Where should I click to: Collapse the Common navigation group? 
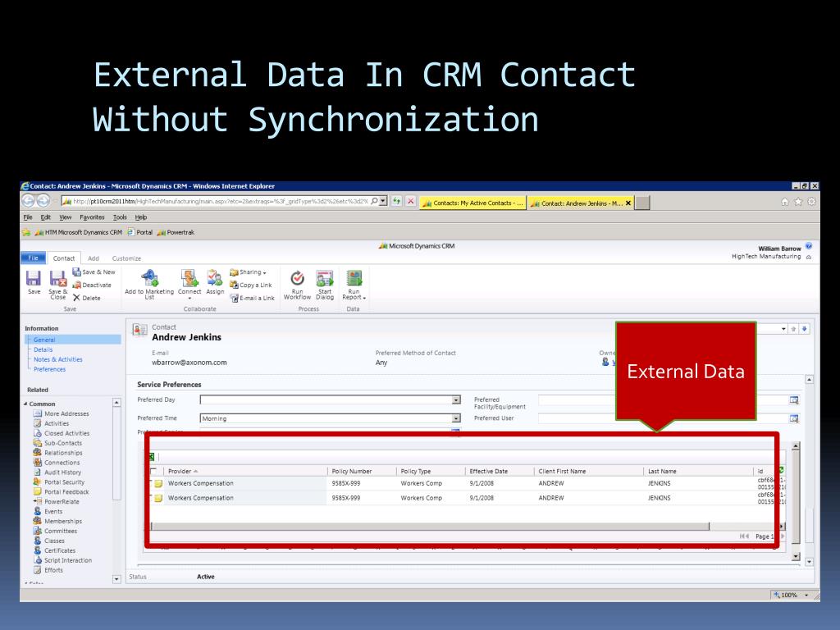[25, 404]
